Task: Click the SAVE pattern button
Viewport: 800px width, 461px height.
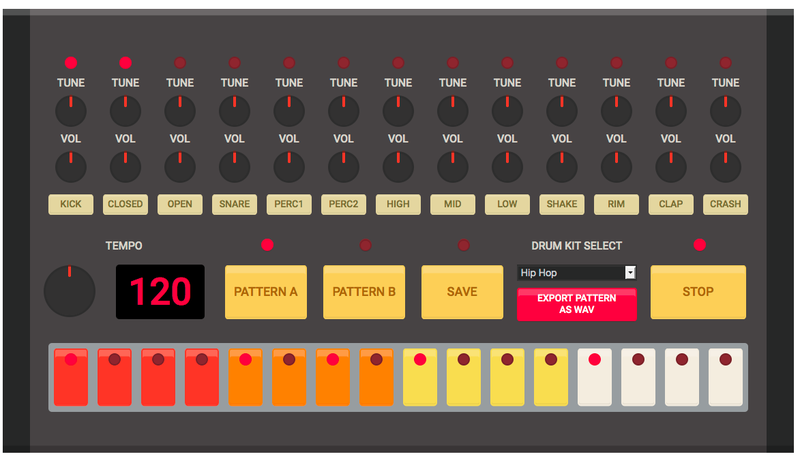Action: [462, 292]
